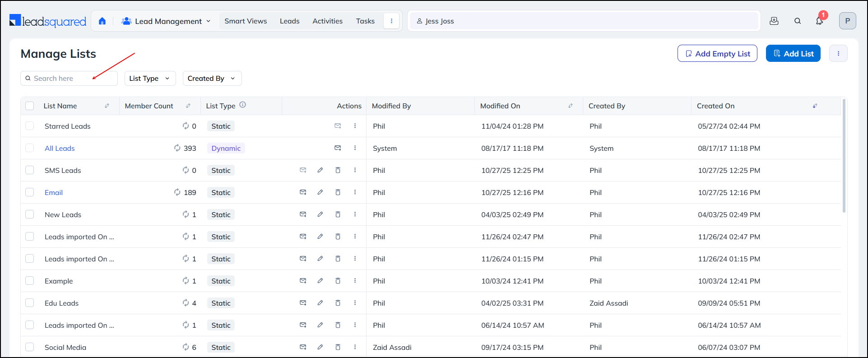
Task: Open the Smart Views tab
Action: (x=246, y=21)
